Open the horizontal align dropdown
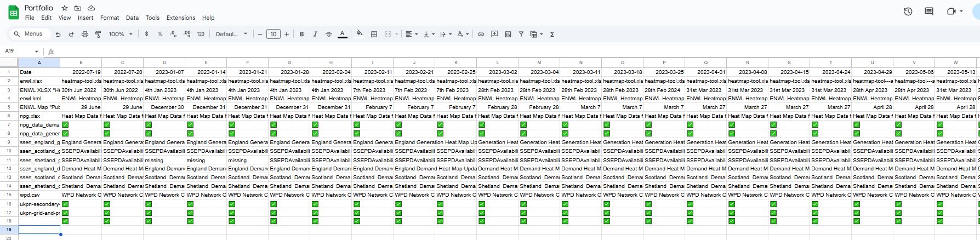This screenshot has height=240, width=980. coord(411,34)
